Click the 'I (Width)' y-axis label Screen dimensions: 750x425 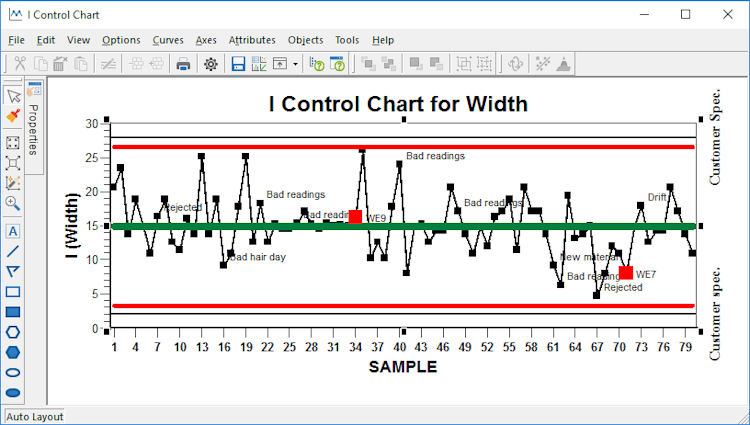coord(72,226)
